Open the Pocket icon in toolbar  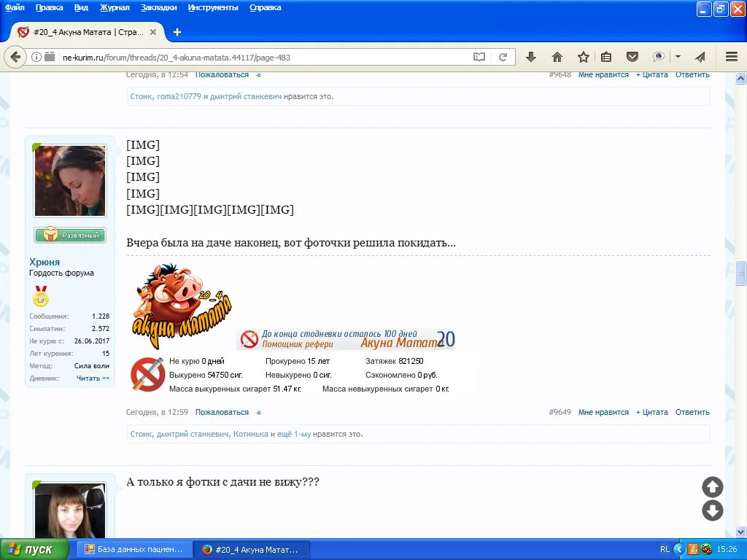tap(632, 57)
